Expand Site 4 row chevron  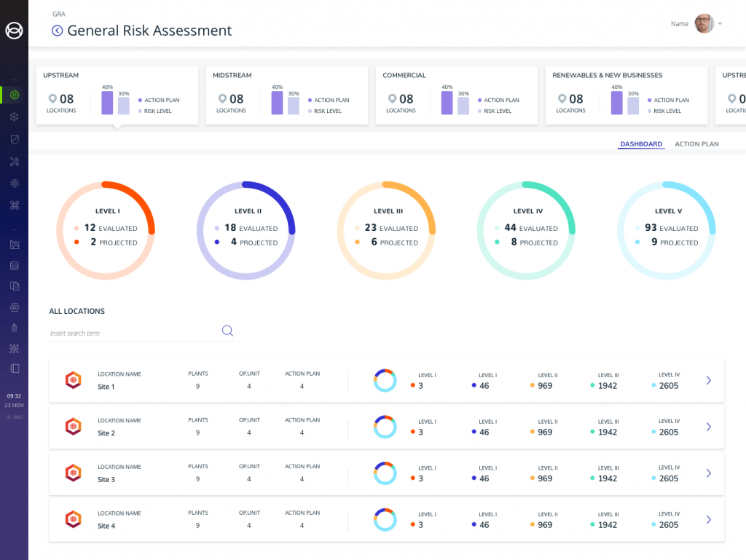708,520
